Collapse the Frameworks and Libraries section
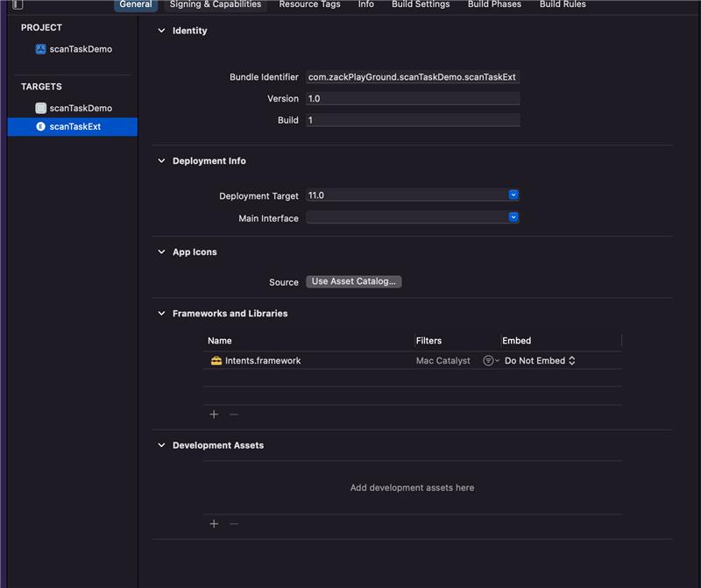The width and height of the screenshot is (701, 588). [161, 314]
